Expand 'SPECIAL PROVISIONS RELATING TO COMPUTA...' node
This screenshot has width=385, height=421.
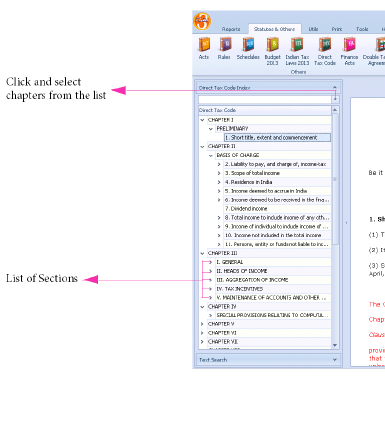(x=211, y=315)
